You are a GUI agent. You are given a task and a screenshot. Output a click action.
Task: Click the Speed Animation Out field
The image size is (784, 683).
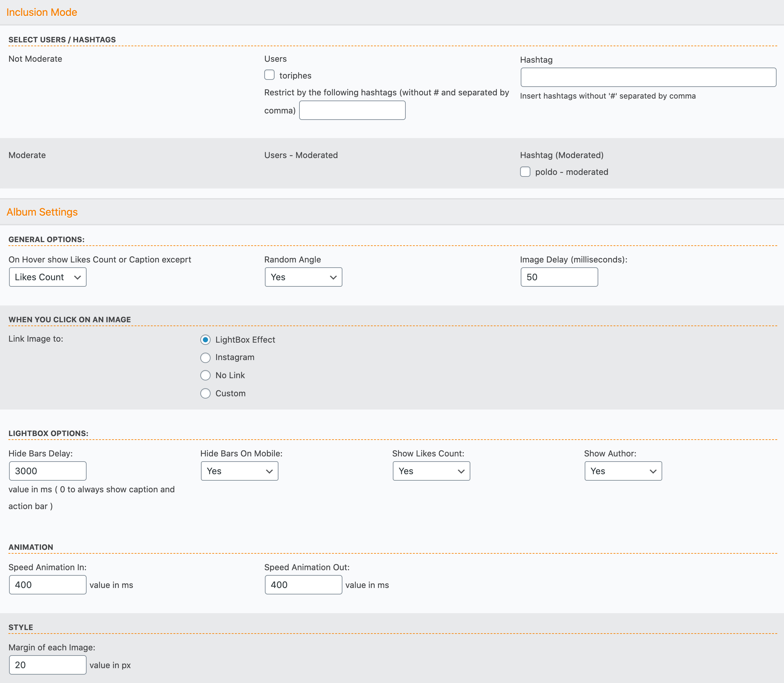(x=303, y=585)
